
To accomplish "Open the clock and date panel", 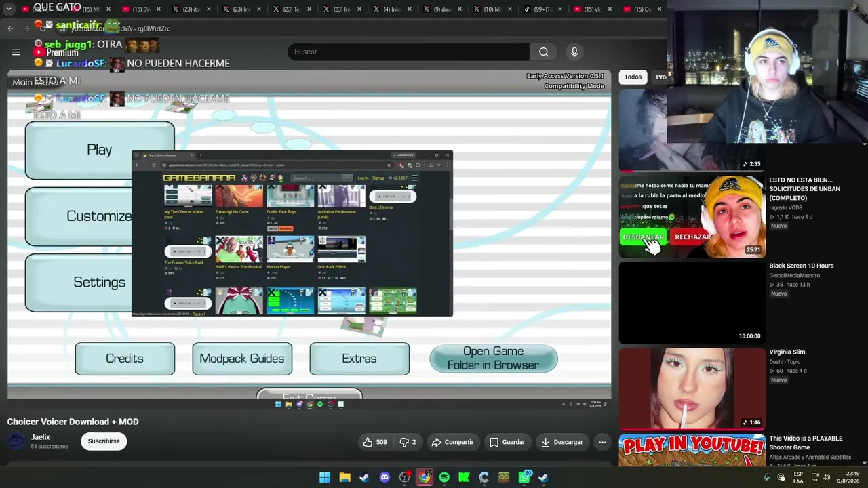I will pyautogui.click(x=848, y=477).
